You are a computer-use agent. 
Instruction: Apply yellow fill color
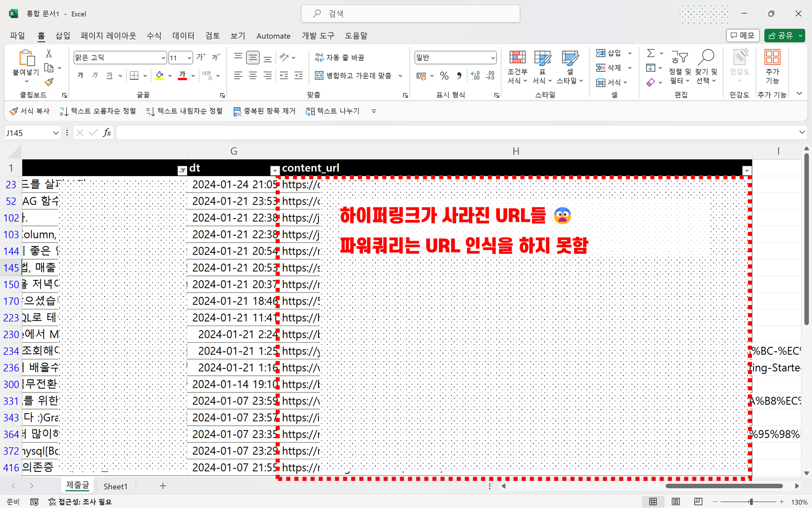[x=159, y=75]
